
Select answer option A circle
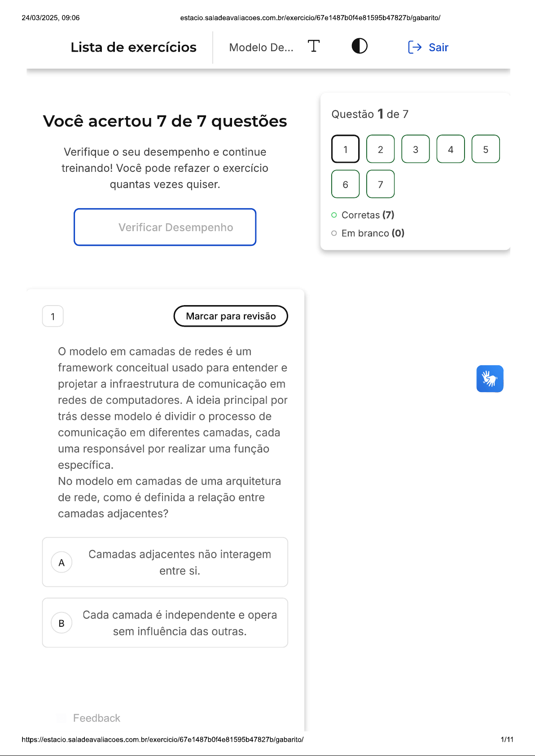(61, 562)
